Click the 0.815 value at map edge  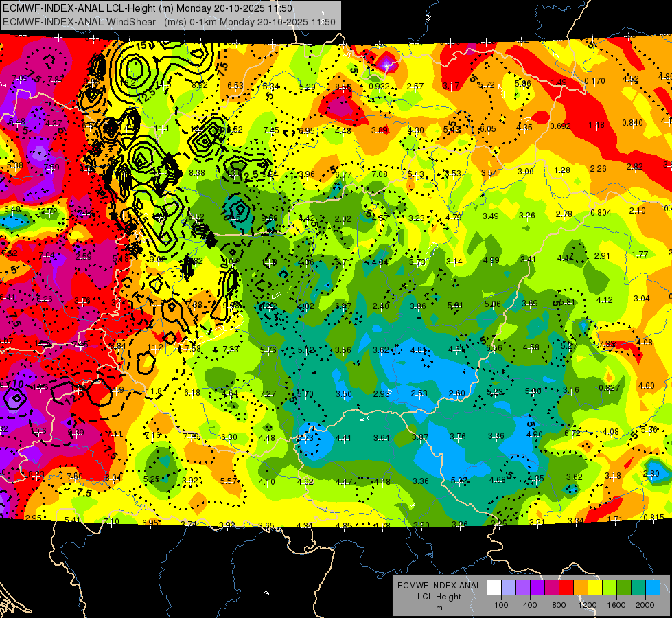653,517
